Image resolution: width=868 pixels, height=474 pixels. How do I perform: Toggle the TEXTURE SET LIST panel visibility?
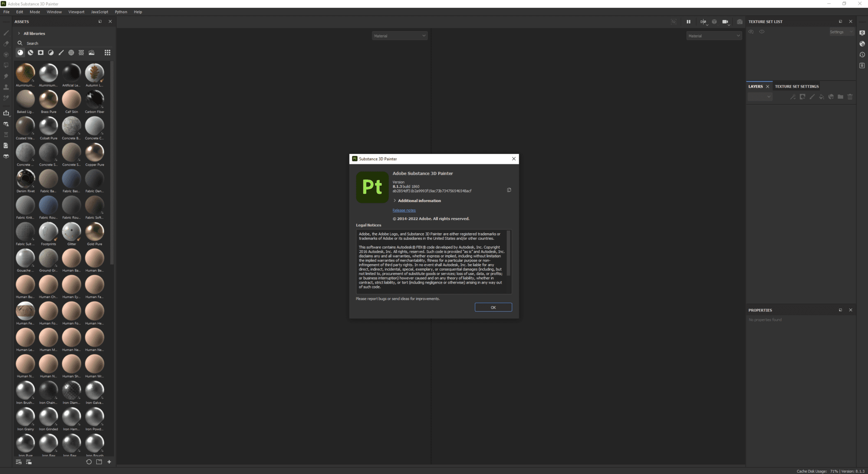coord(852,22)
